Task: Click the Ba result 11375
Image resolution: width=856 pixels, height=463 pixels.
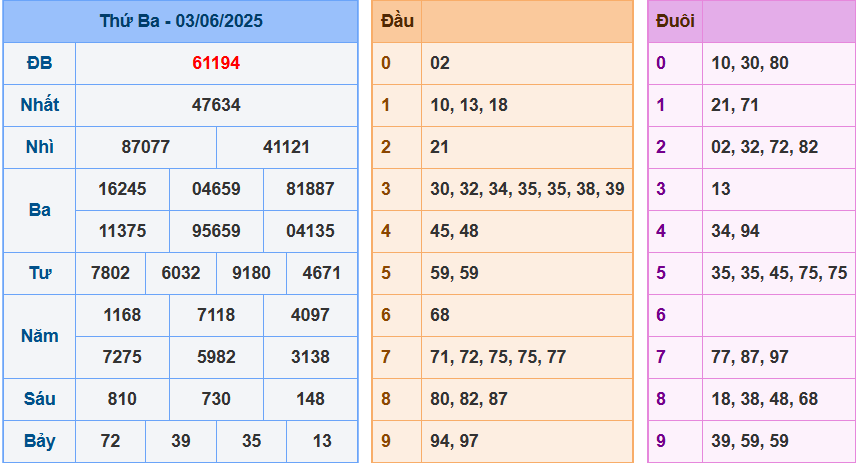Action: coord(122,231)
